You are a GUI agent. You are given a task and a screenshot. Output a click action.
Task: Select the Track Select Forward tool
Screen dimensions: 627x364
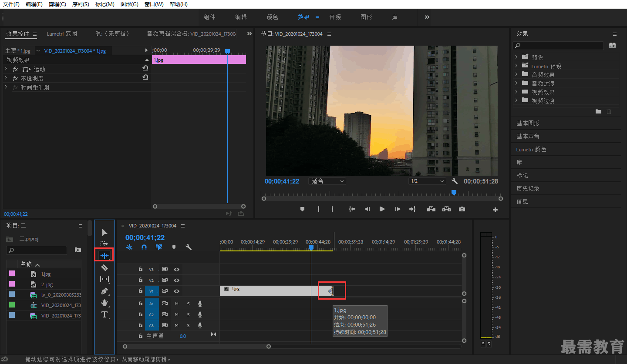coord(104,244)
